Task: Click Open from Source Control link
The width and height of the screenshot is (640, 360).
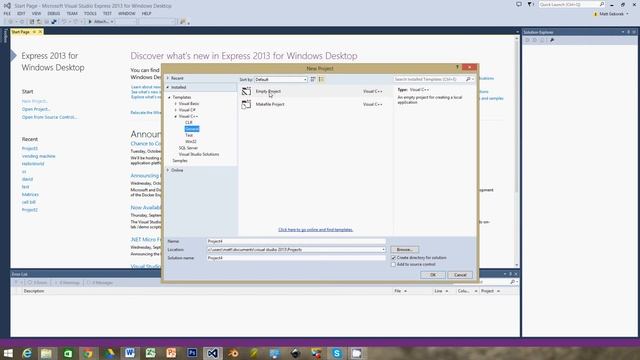Action: [x=49, y=117]
